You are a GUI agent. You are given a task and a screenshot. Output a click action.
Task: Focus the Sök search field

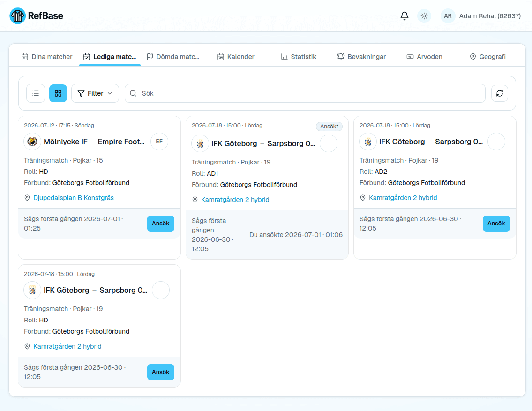pyautogui.click(x=305, y=93)
